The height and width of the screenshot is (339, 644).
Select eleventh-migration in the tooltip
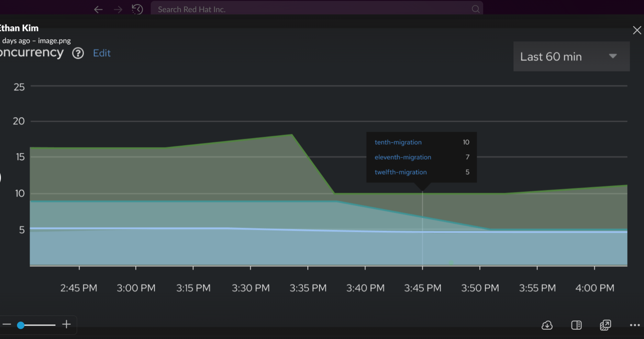(x=403, y=157)
